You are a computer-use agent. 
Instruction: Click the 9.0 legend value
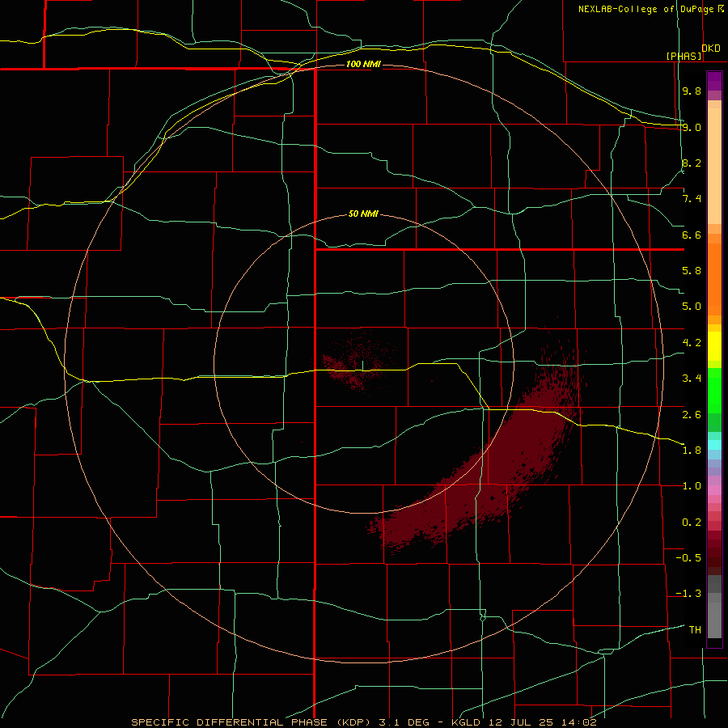[692, 127]
